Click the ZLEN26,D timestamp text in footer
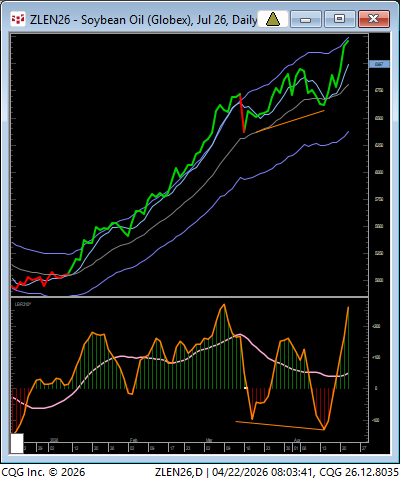Viewport: 400px width, 480px height. [x=276, y=472]
